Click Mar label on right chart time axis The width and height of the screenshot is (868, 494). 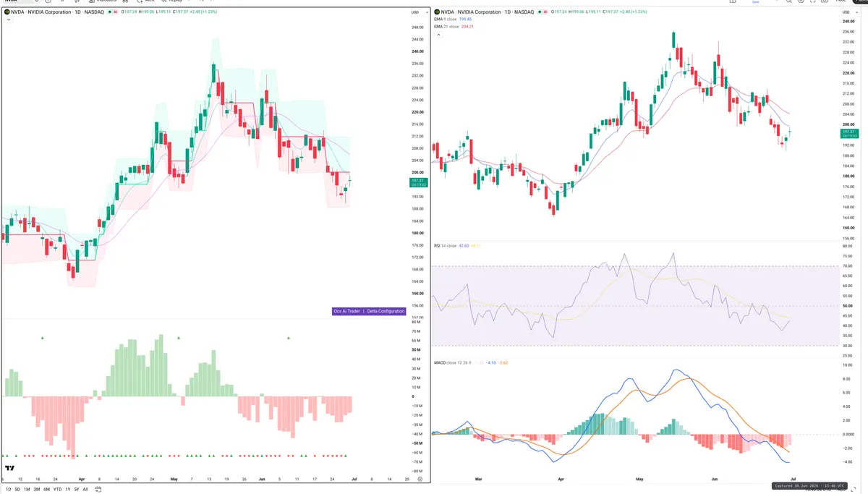478,479
